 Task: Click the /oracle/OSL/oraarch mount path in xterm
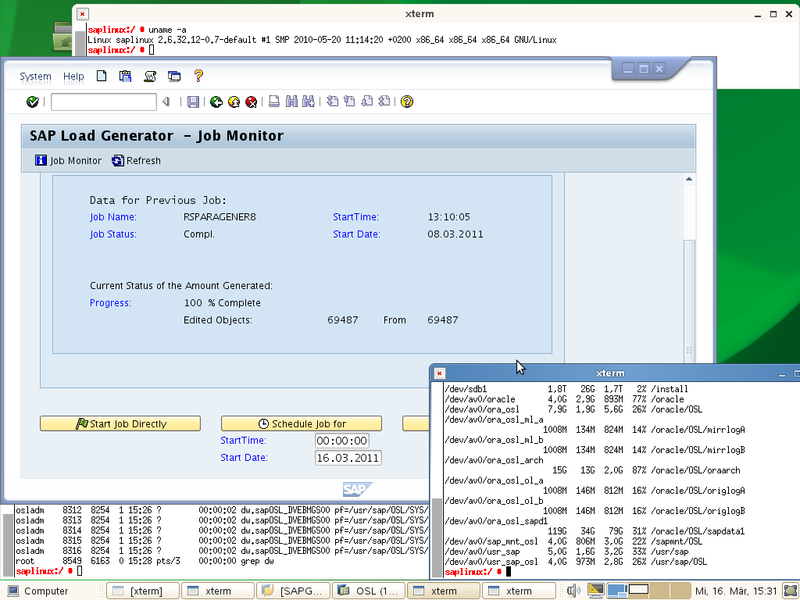pyautogui.click(x=695, y=470)
